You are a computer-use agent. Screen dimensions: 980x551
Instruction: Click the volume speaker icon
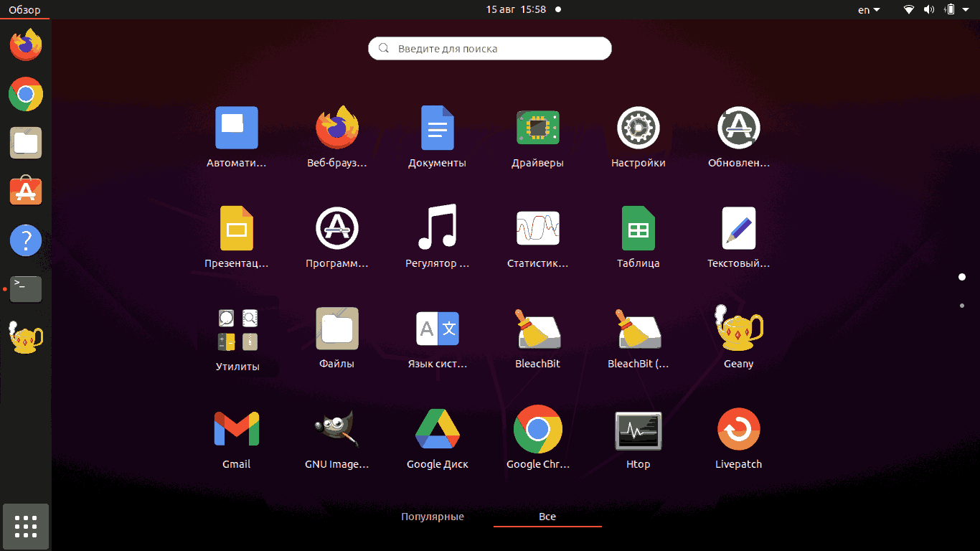coord(929,9)
